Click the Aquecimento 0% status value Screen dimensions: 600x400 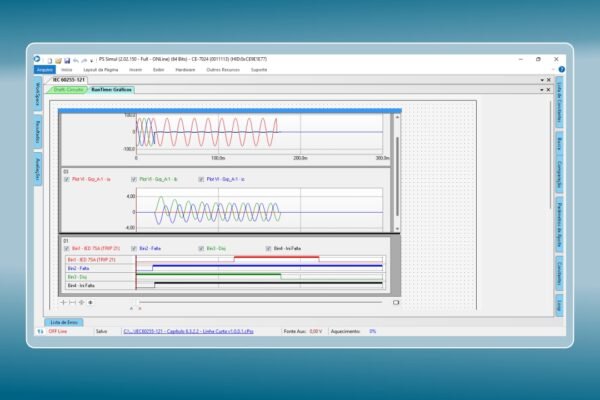point(373,331)
